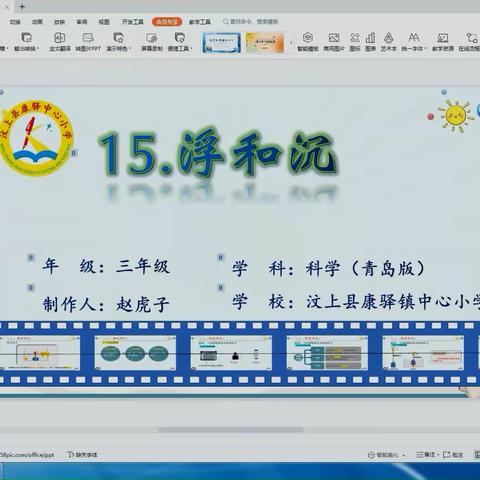
Task: Click the 商用图片 stock images icon
Action: (334, 37)
